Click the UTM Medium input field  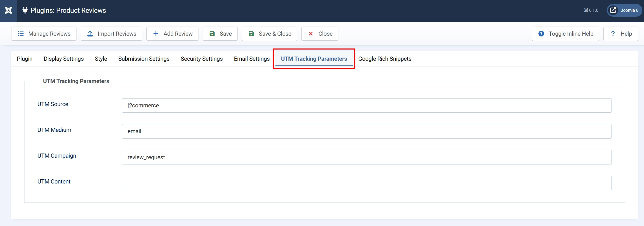coord(366,131)
